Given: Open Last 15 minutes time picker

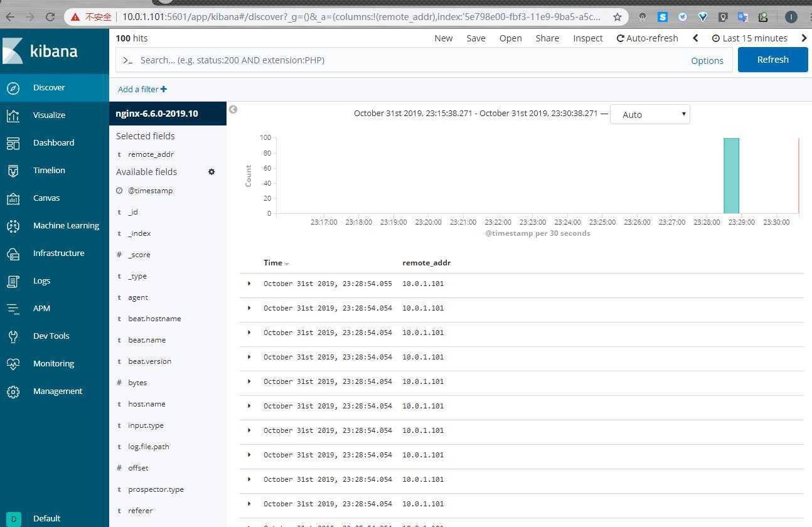Looking at the screenshot, I should click(749, 38).
